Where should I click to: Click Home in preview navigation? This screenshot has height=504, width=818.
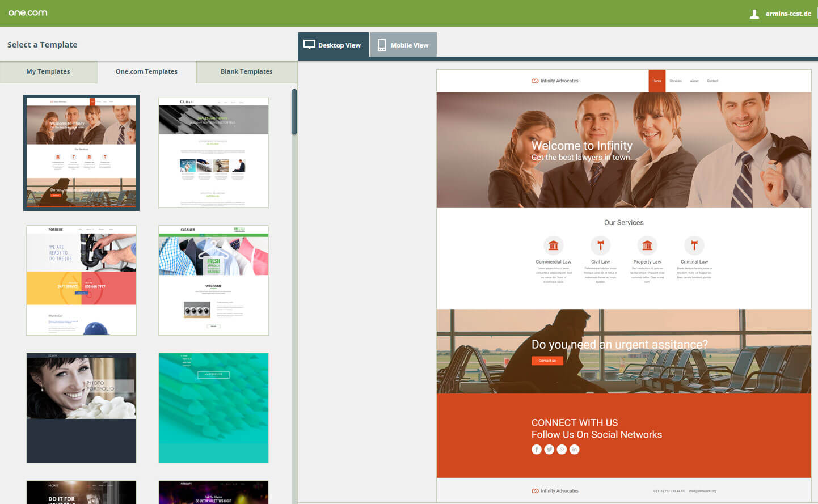pyautogui.click(x=657, y=81)
